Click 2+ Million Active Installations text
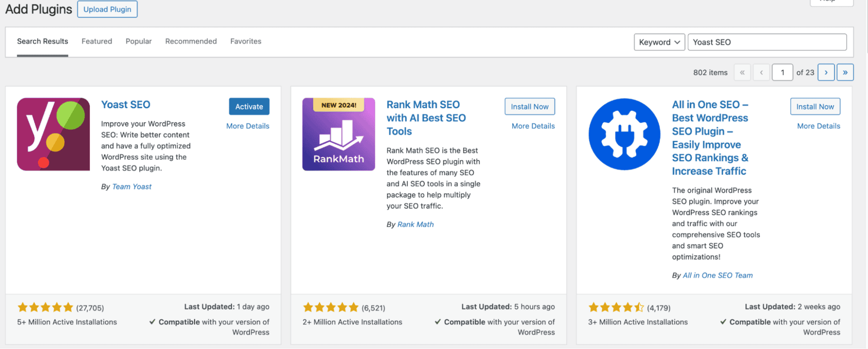 click(x=352, y=322)
